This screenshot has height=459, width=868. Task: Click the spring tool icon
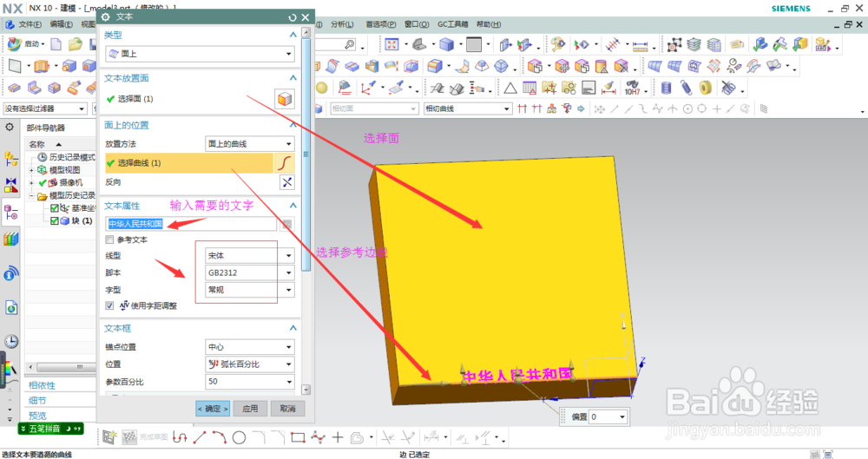click(x=686, y=88)
